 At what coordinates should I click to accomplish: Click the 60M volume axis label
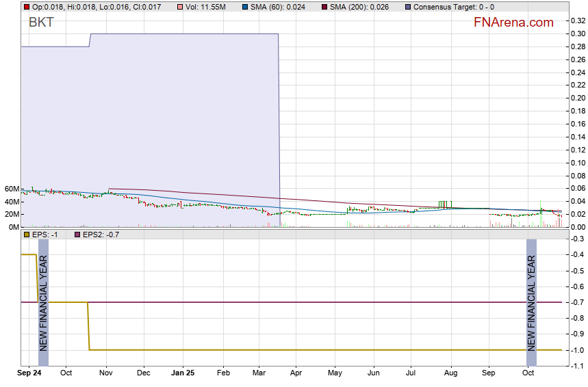tap(10, 189)
